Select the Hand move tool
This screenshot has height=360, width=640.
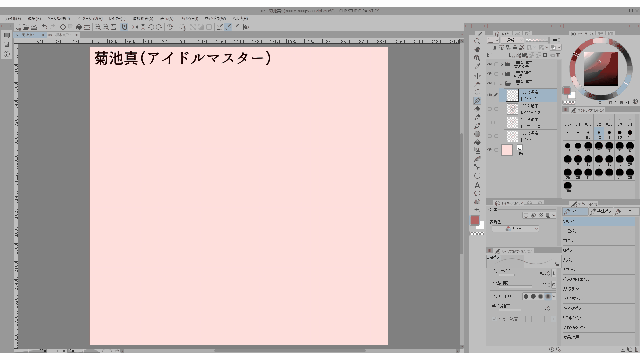(477, 49)
